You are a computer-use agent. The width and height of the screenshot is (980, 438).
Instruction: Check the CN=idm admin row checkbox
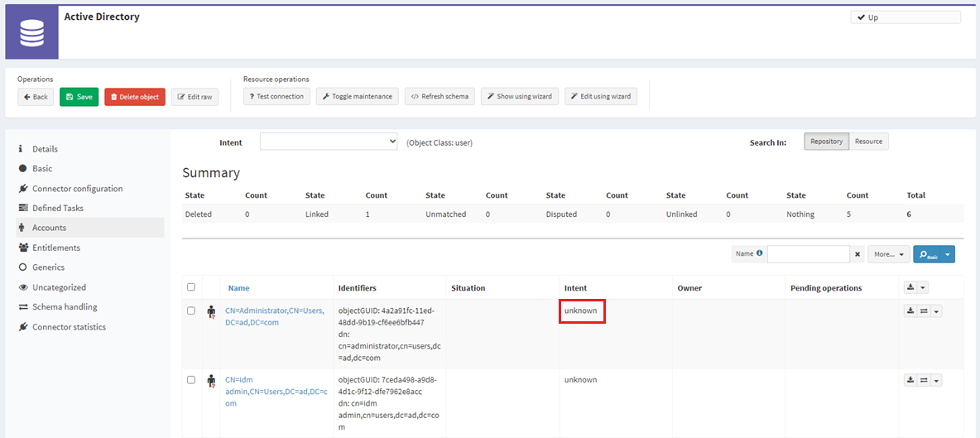[x=191, y=380]
